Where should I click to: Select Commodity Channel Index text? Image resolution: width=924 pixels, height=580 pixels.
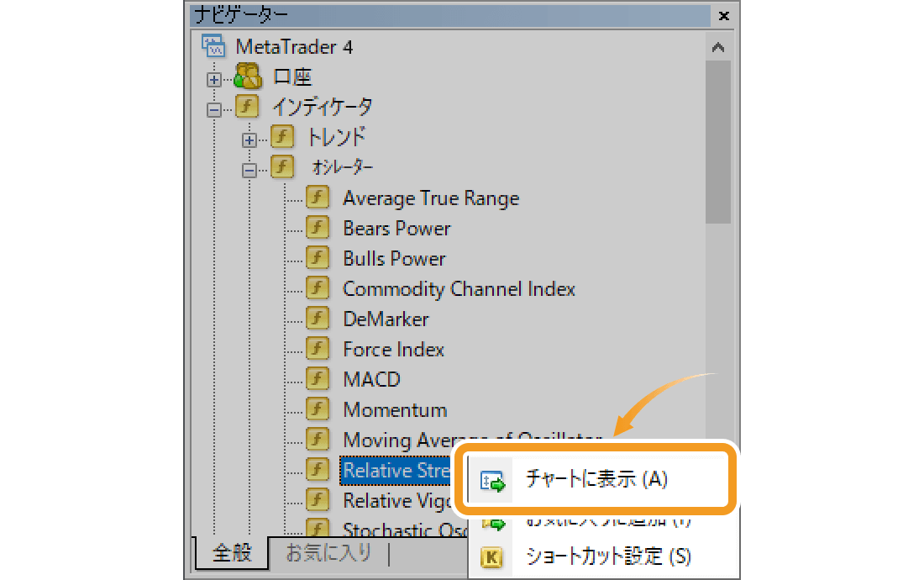pyautogui.click(x=459, y=289)
